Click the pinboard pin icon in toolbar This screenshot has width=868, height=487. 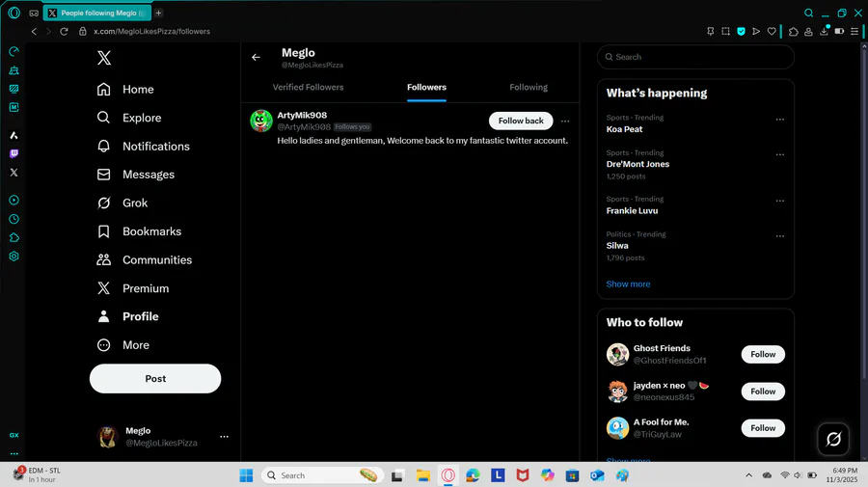click(x=710, y=32)
